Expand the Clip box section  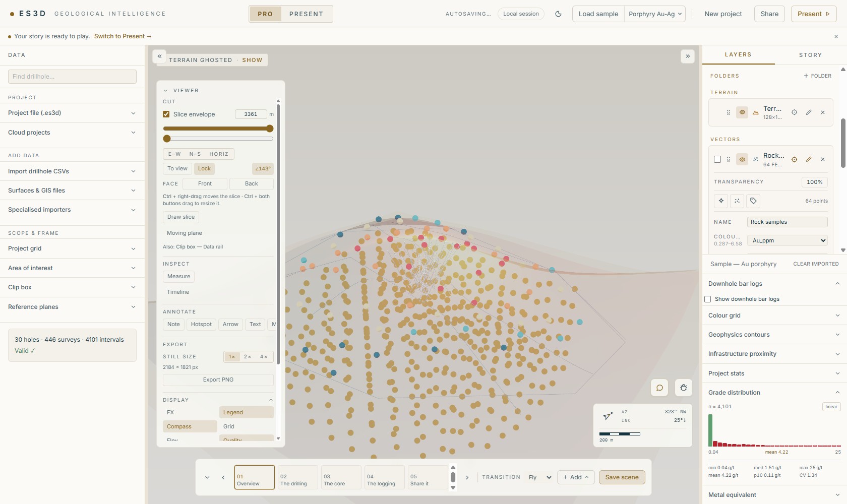pyautogui.click(x=72, y=287)
